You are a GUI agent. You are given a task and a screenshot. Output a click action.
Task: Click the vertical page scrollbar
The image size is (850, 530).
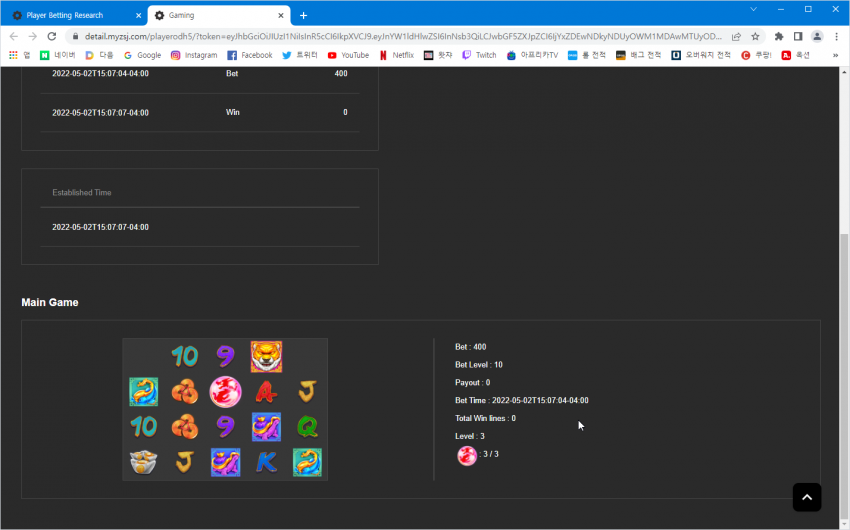point(844,374)
